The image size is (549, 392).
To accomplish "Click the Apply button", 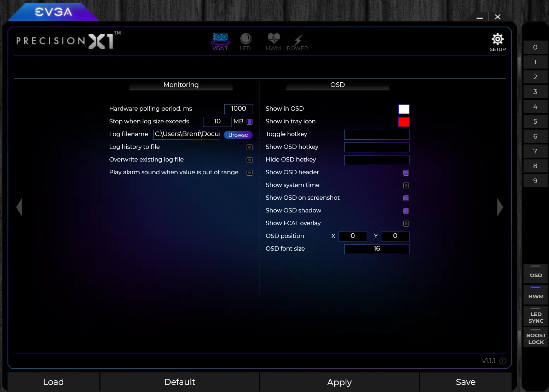I will pos(339,382).
